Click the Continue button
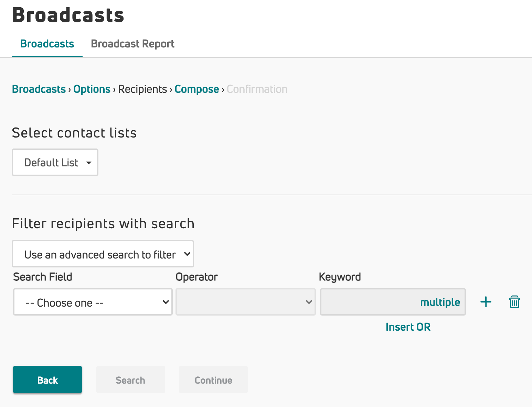Image resolution: width=532 pixels, height=407 pixels. pos(213,379)
